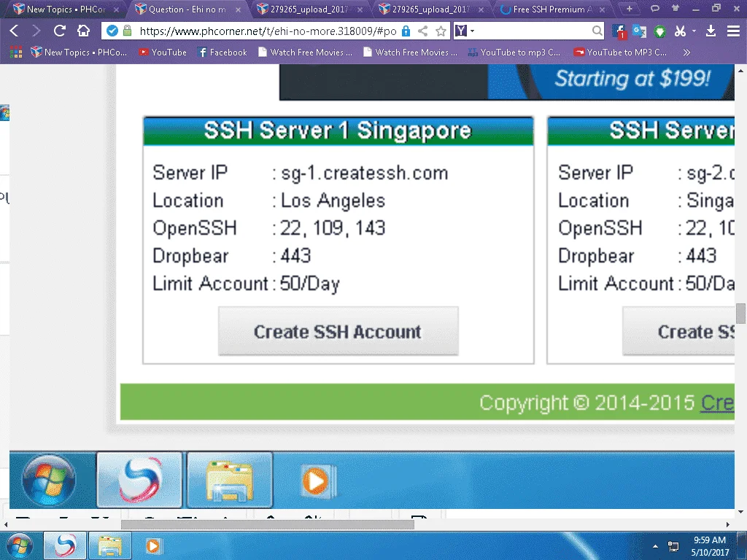The height and width of the screenshot is (560, 747).
Task: Click the network icon in system tray
Action: pyautogui.click(x=673, y=546)
